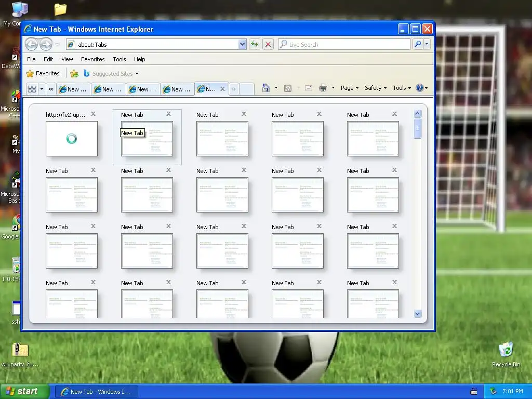Select the My Computer desktop icon
This screenshot has width=532, height=399.
(14, 14)
